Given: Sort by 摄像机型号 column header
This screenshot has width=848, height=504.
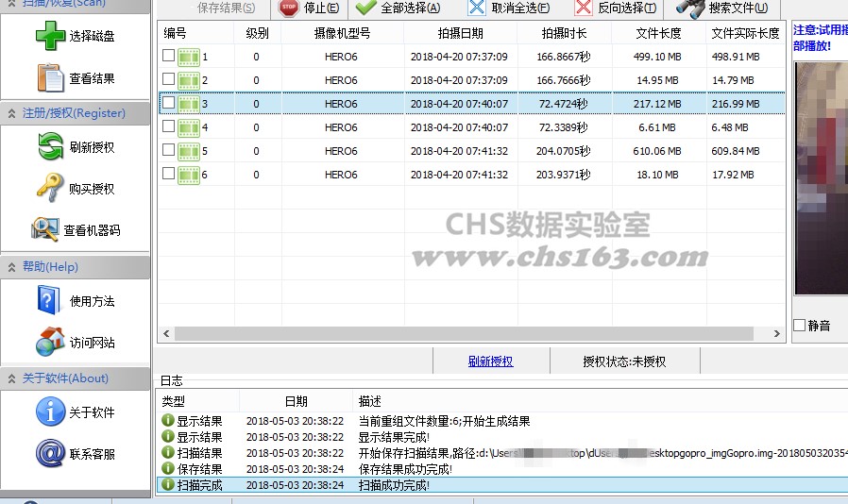Looking at the screenshot, I should pyautogui.click(x=343, y=33).
